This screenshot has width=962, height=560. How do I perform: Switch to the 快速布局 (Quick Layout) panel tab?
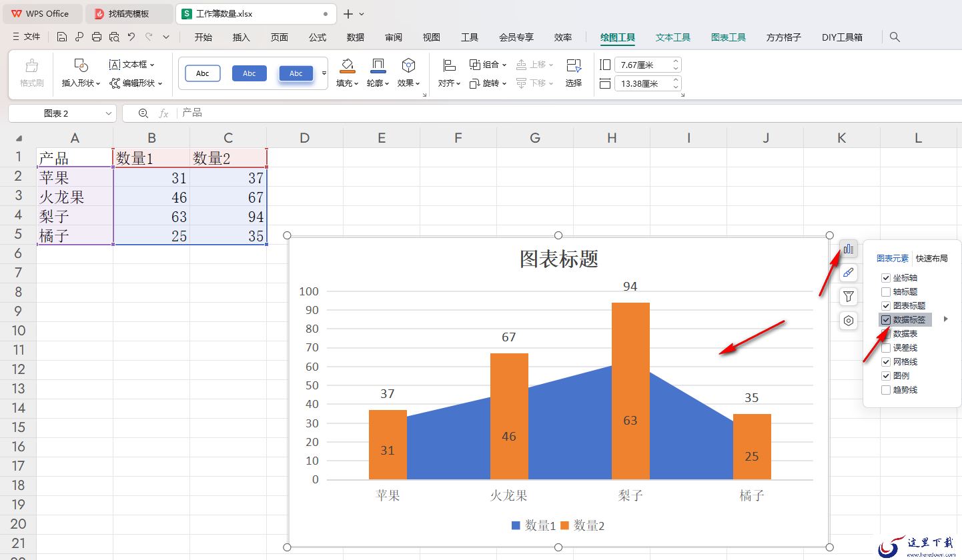click(x=931, y=259)
